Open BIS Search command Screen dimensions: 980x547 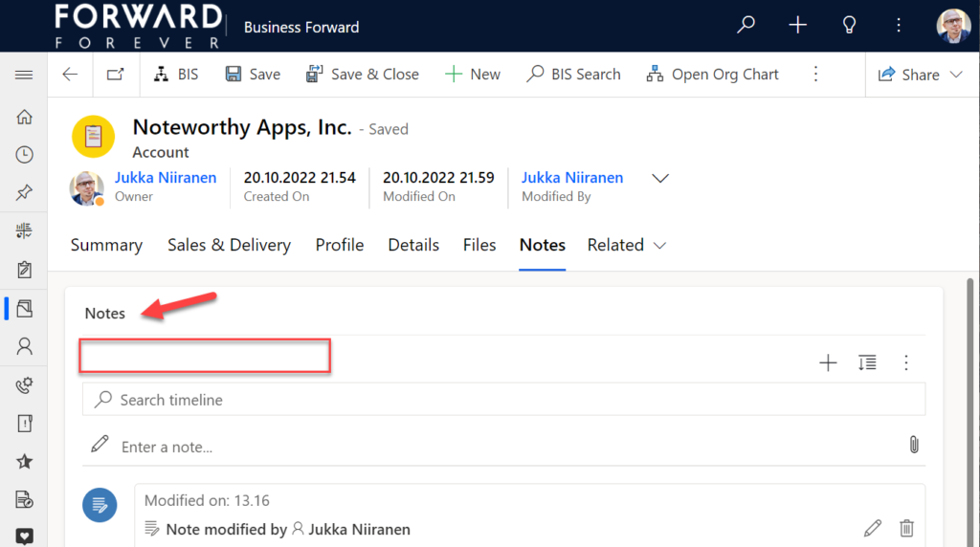tap(573, 75)
